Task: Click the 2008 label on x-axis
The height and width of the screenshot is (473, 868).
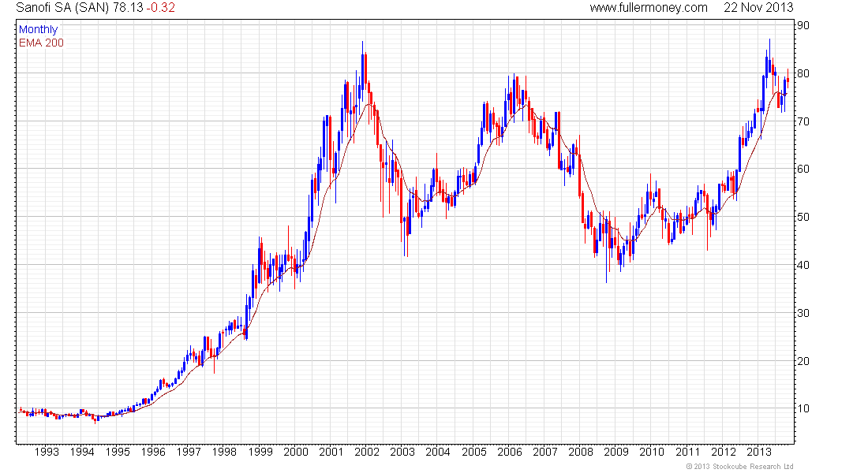Action: [580, 452]
